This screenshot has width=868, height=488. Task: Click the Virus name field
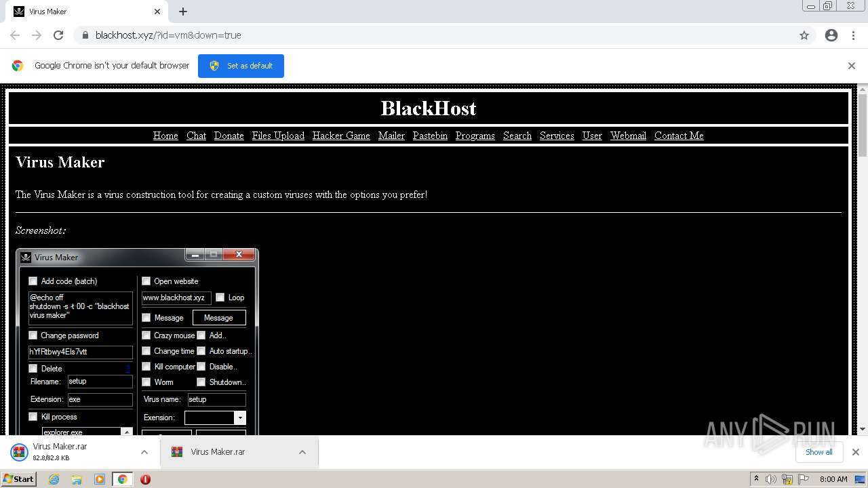(x=216, y=399)
